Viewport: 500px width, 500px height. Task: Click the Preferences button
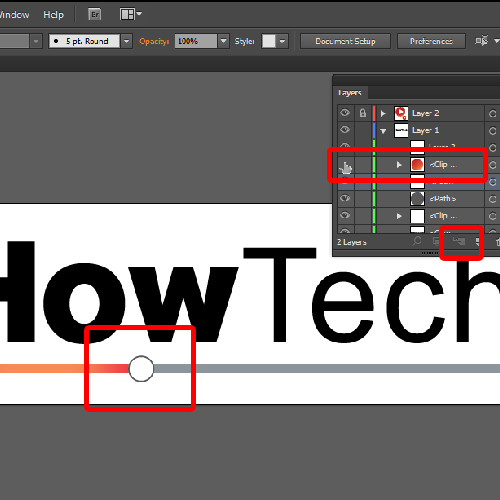[x=431, y=41]
